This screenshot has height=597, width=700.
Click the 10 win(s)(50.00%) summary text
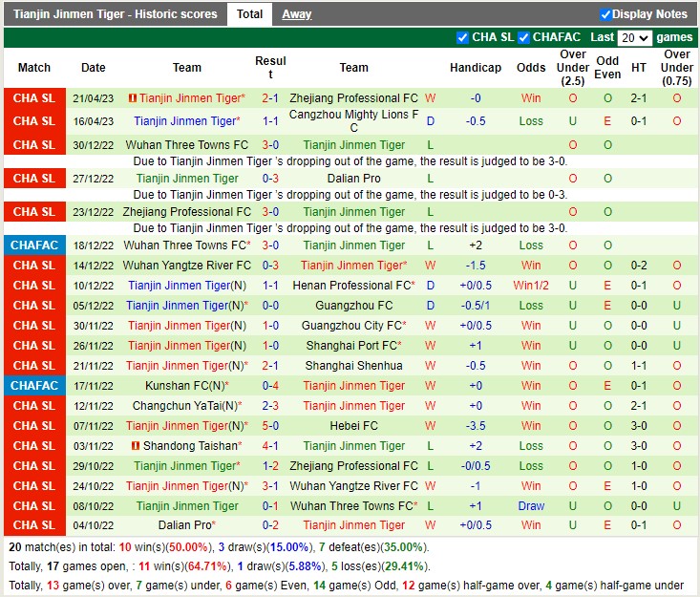pos(164,547)
